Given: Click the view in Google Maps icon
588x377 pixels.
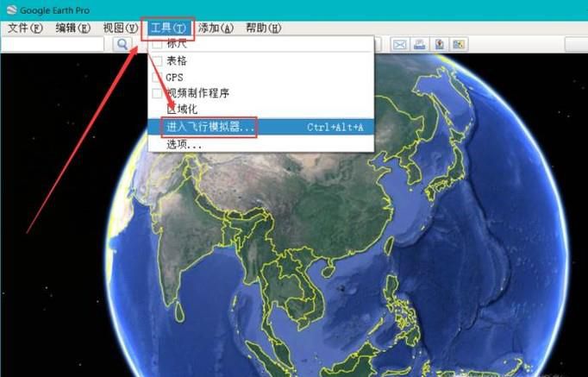Looking at the screenshot, I should coord(459,45).
